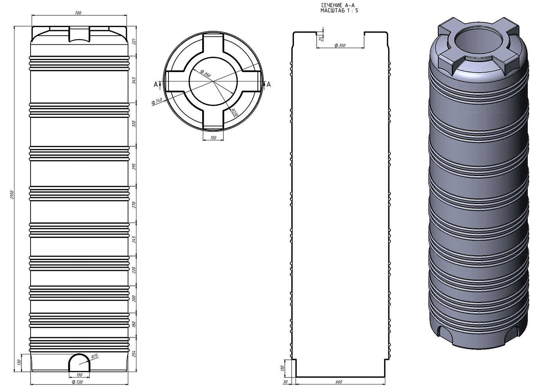
Task: Select the 130 dimension left of front view
Action: coord(18,363)
